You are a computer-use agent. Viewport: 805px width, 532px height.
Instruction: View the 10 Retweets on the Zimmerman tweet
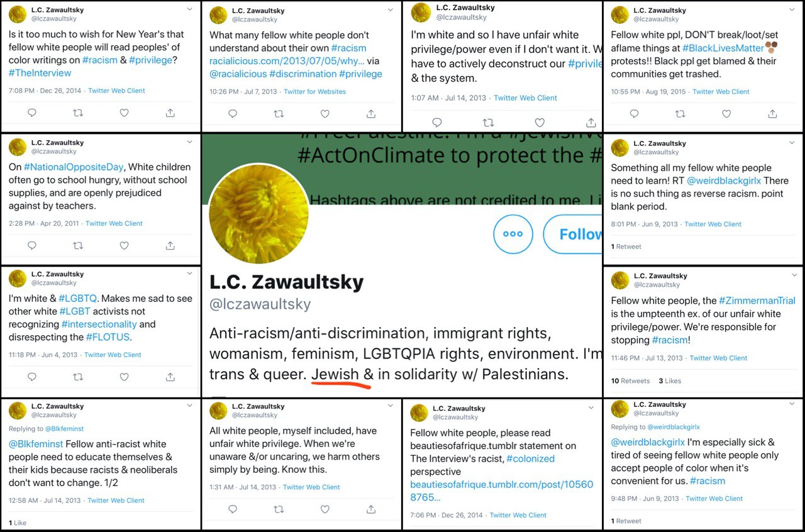630,381
